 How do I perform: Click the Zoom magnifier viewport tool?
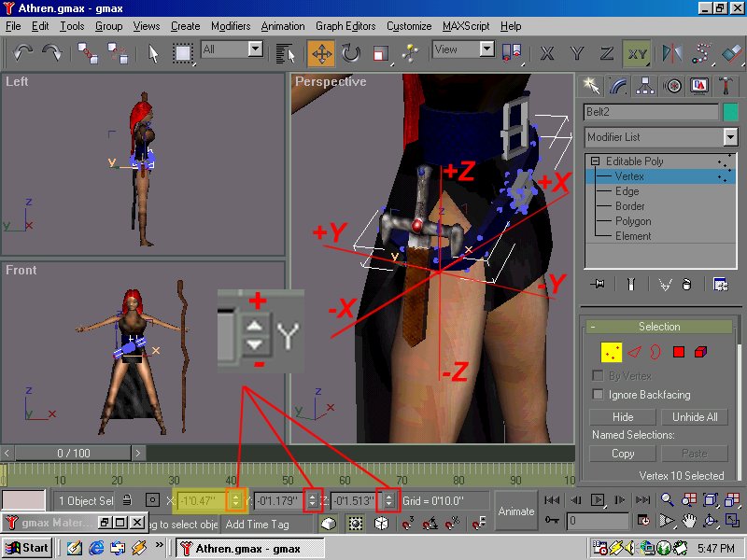coord(668,500)
